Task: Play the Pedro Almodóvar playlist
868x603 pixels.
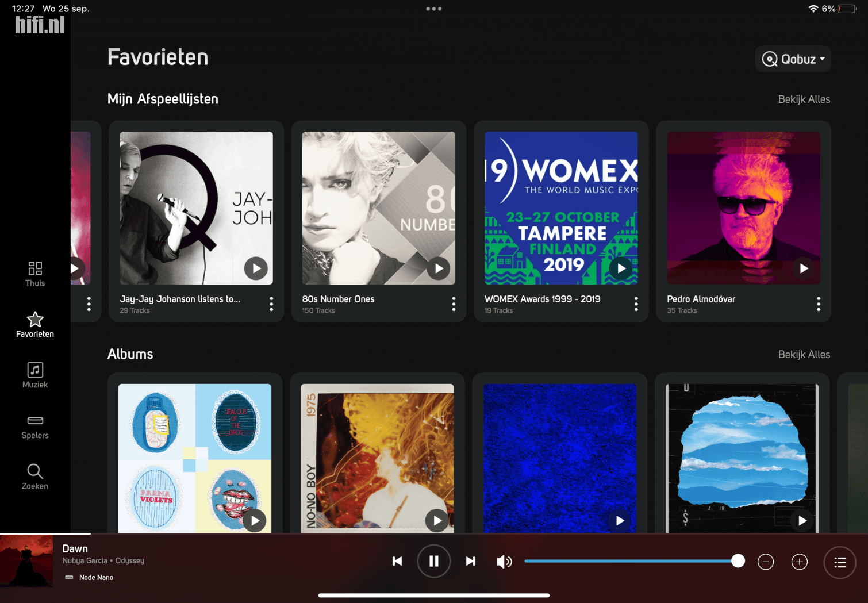Action: (803, 268)
